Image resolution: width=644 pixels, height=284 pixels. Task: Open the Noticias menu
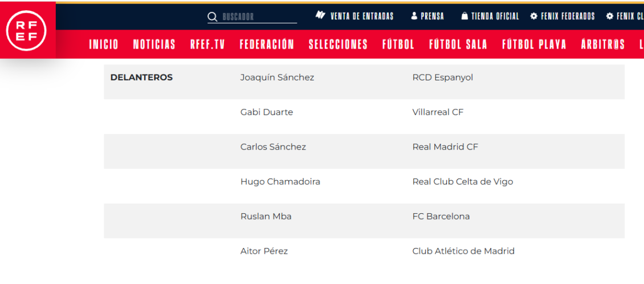tap(154, 44)
